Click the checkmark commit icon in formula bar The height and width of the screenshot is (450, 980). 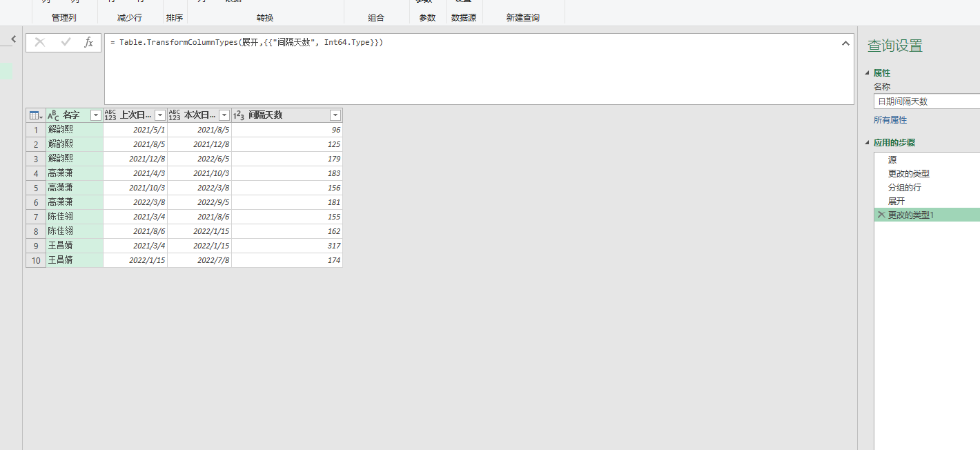click(64, 42)
